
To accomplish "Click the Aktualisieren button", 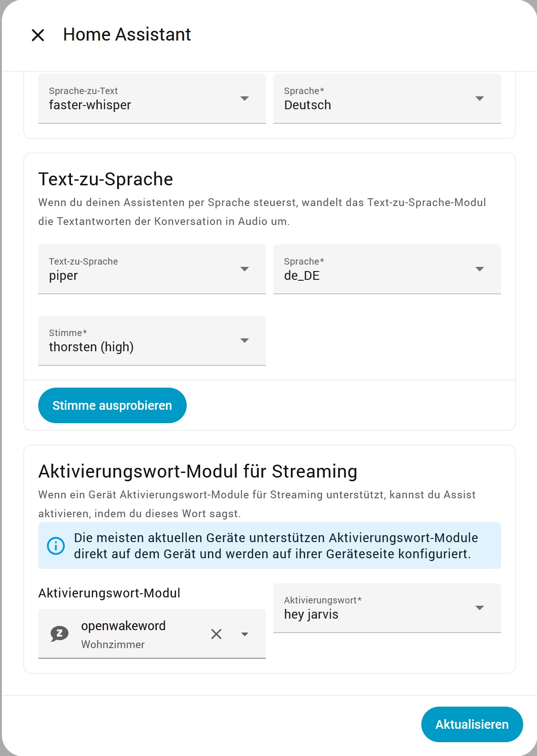I will pos(472,724).
